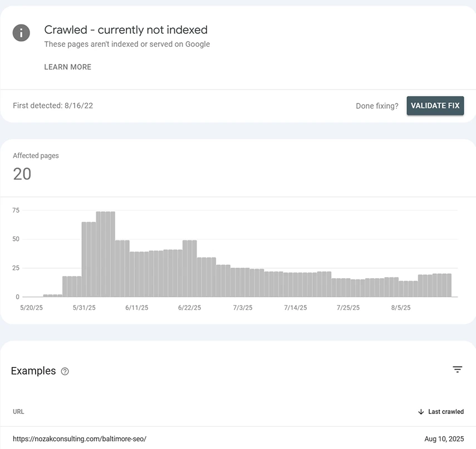Image resolution: width=476 pixels, height=449 pixels.
Task: Select the Last crawled column header text
Action: [445, 412]
